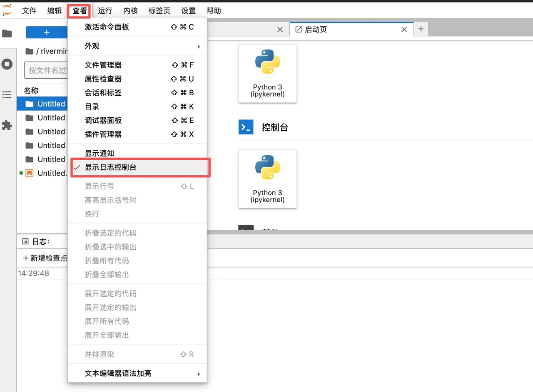Open the file browser sidebar icon
The width and height of the screenshot is (533, 392).
click(x=7, y=33)
